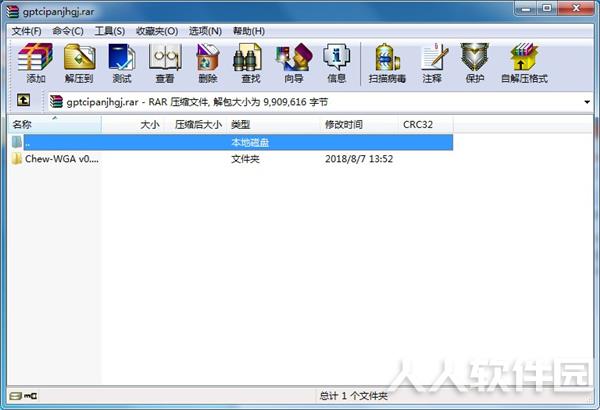The image size is (600, 410).
Task: Go up one level with the arrow button
Action: pyautogui.click(x=23, y=100)
